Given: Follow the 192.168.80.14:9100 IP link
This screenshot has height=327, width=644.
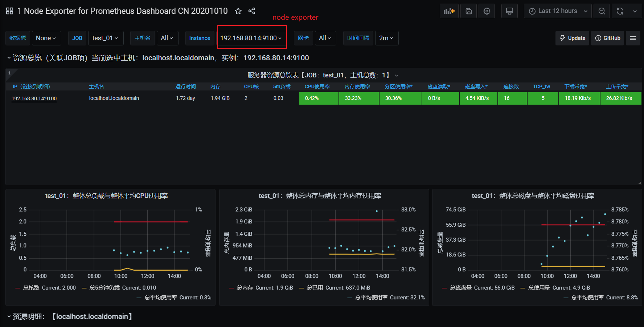Looking at the screenshot, I should point(34,98).
